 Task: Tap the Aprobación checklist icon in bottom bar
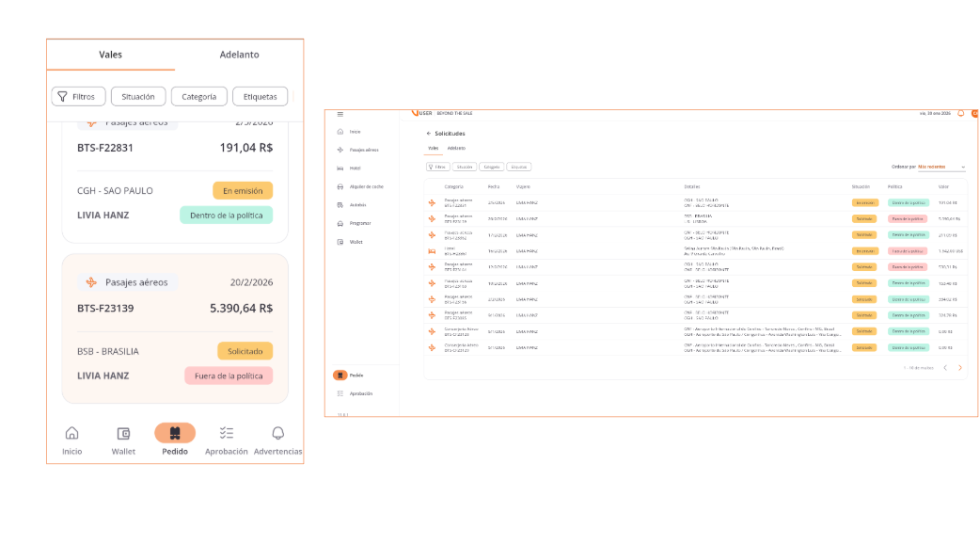[x=226, y=434]
